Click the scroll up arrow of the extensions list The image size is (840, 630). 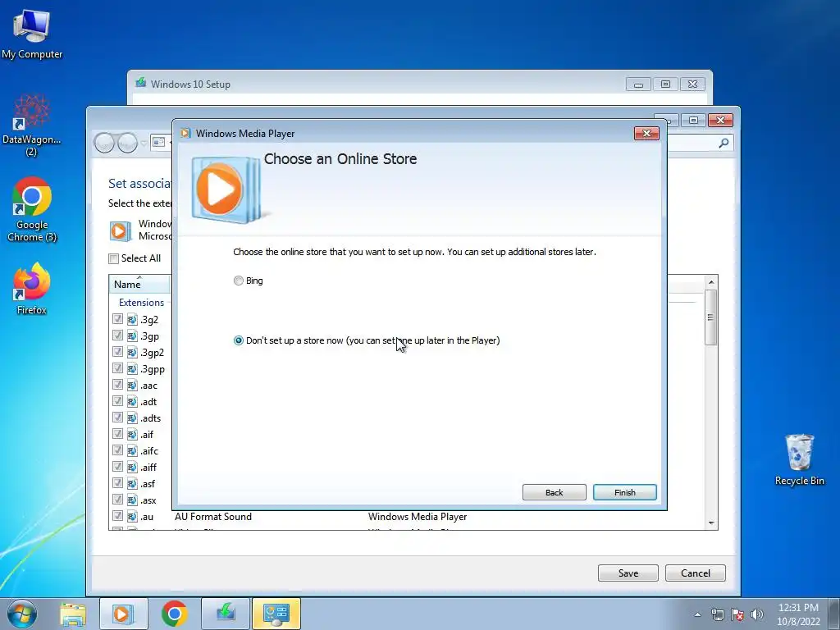(711, 282)
